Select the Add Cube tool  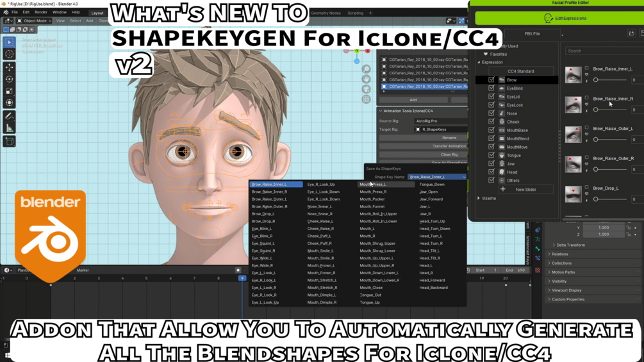pos(10,142)
